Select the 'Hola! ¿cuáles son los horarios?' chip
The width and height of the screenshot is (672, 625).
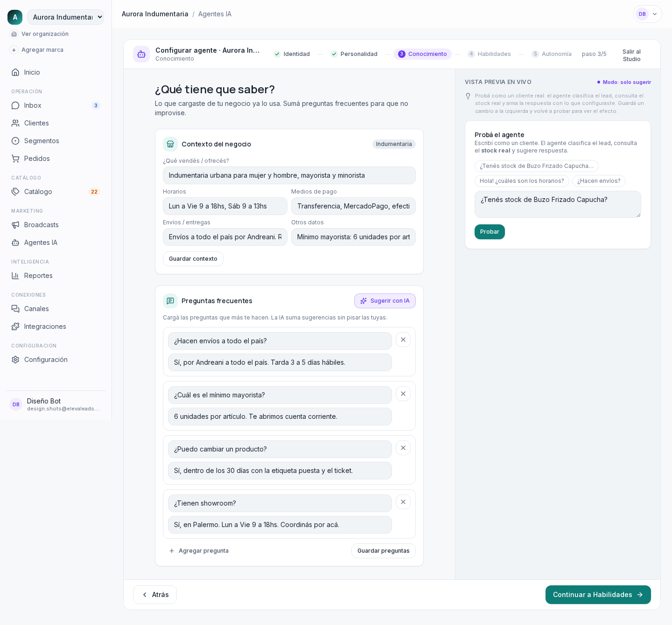click(522, 181)
